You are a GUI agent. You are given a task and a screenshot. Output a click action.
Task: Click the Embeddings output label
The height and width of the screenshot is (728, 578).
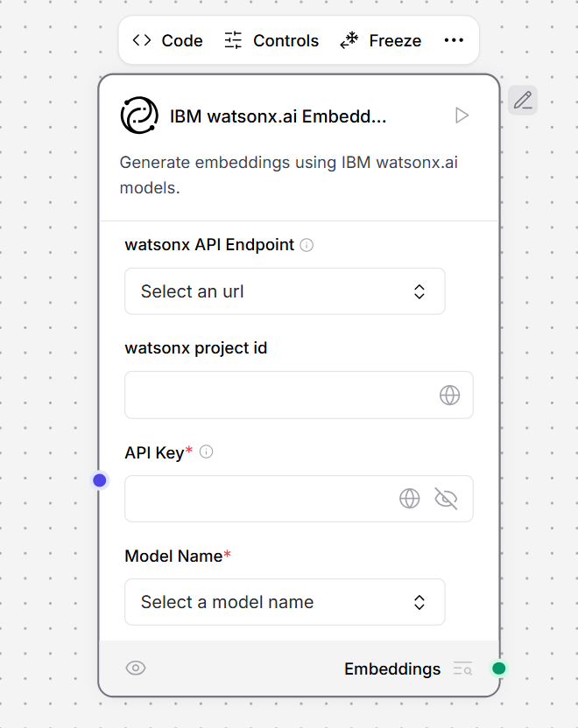pos(391,668)
